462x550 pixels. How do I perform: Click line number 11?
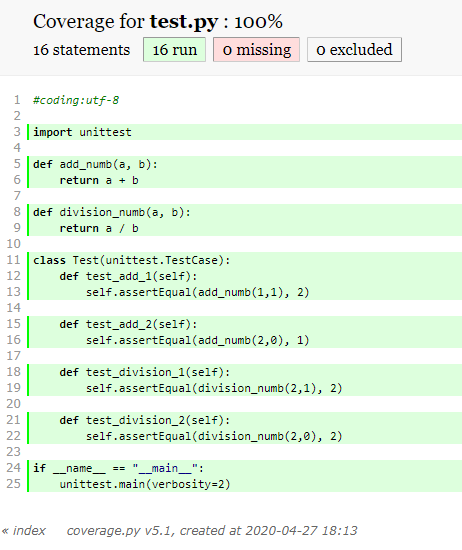(x=14, y=260)
